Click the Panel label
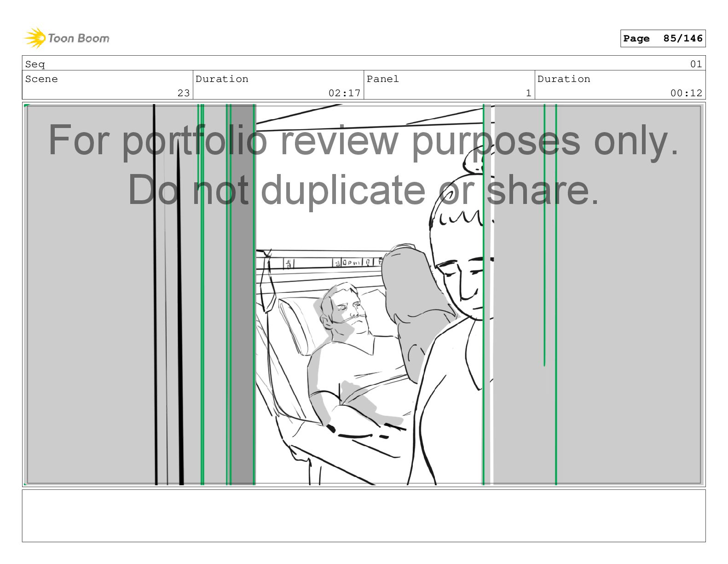The image size is (728, 564). [382, 79]
